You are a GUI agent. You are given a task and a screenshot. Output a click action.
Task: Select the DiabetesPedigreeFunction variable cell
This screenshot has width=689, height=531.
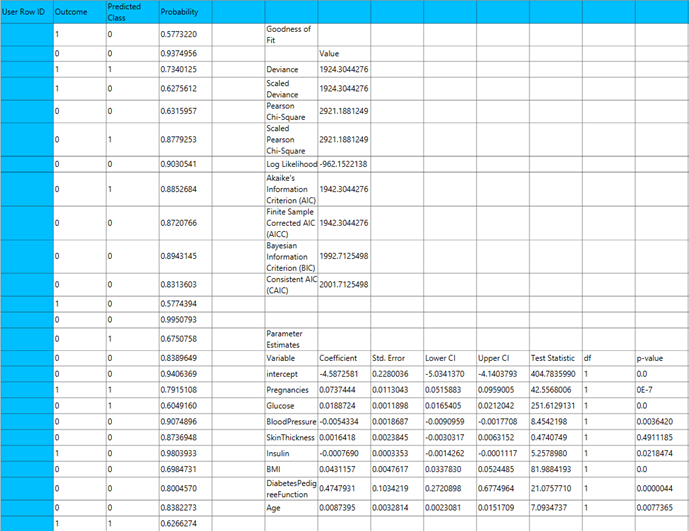coord(291,488)
